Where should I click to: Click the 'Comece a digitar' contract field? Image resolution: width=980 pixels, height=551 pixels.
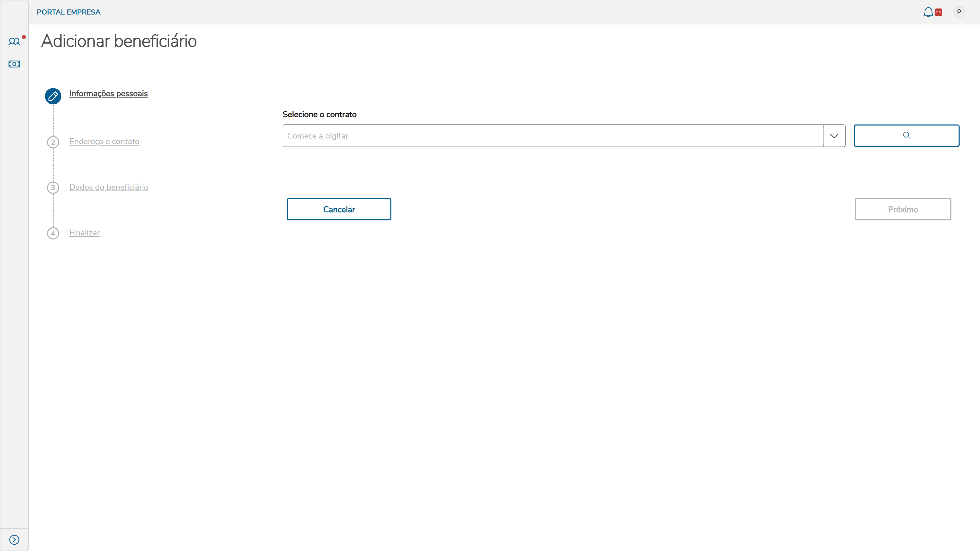[x=552, y=136]
